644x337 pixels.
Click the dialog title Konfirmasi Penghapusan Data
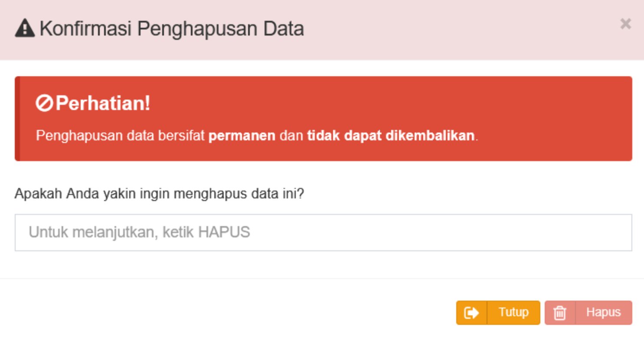pyautogui.click(x=172, y=28)
